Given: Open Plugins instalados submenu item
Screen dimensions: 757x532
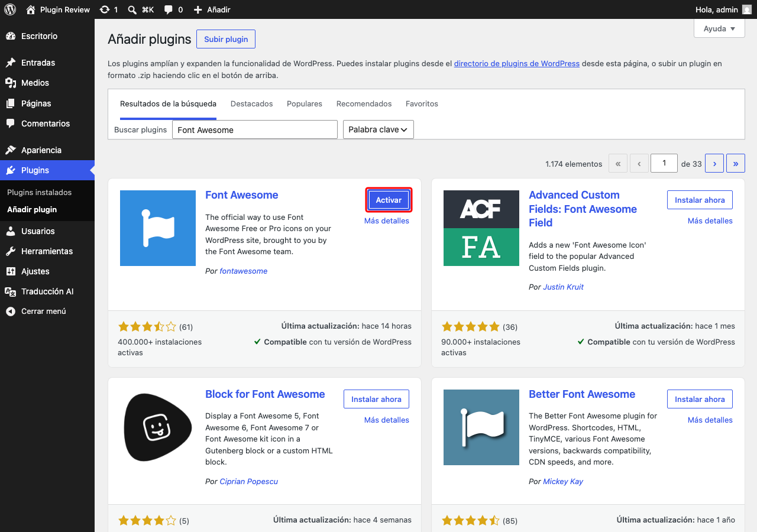Looking at the screenshot, I should click(39, 192).
